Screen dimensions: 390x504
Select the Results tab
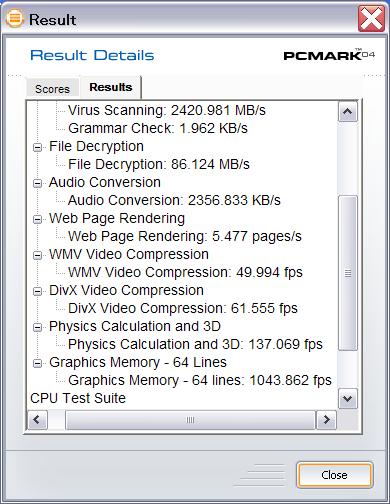(x=111, y=87)
